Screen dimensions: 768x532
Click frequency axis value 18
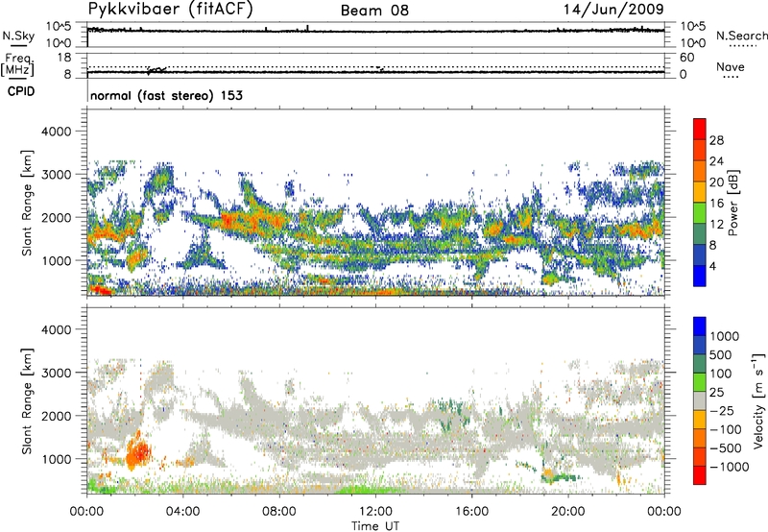[x=64, y=58]
